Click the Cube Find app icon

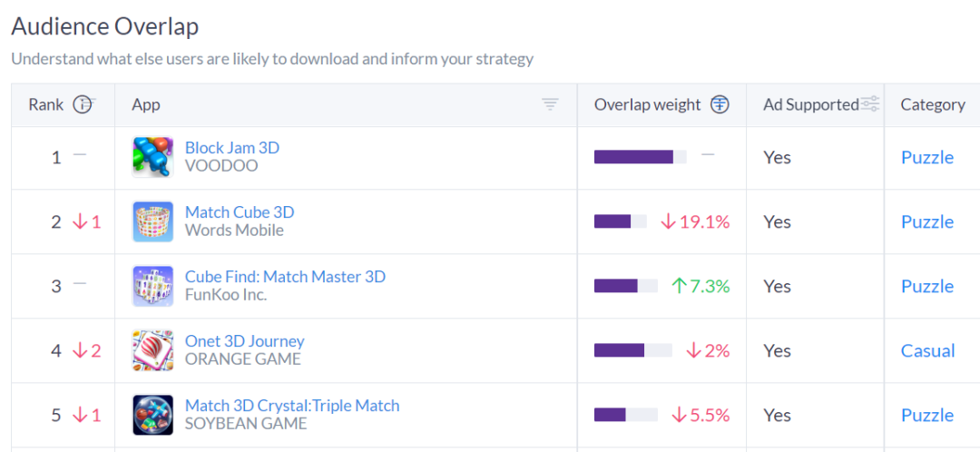point(152,286)
